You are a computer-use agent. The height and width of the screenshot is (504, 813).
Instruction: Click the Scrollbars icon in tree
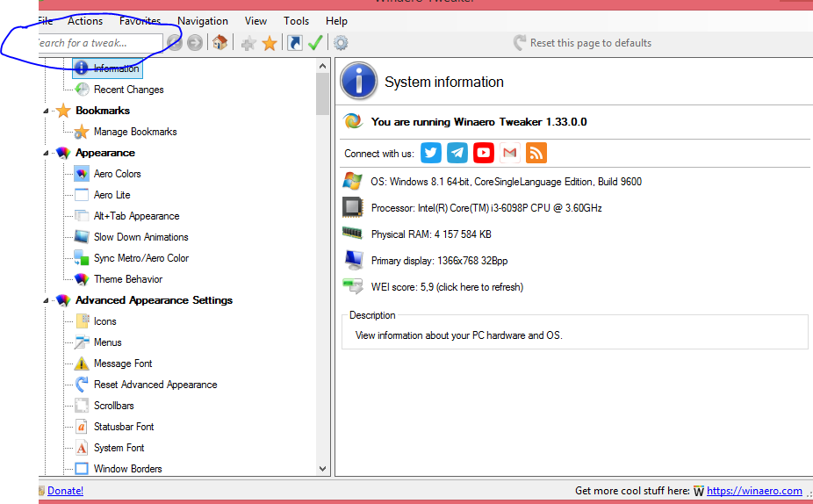(x=82, y=406)
